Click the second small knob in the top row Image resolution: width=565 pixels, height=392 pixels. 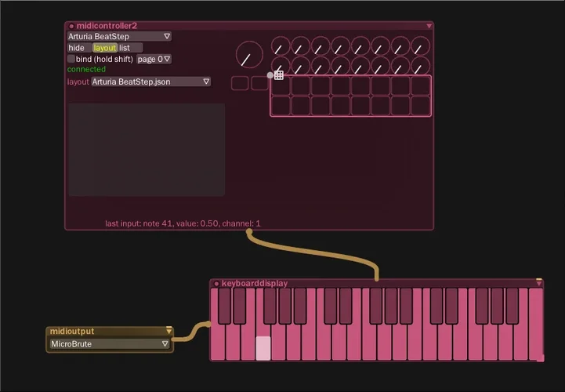[300, 46]
